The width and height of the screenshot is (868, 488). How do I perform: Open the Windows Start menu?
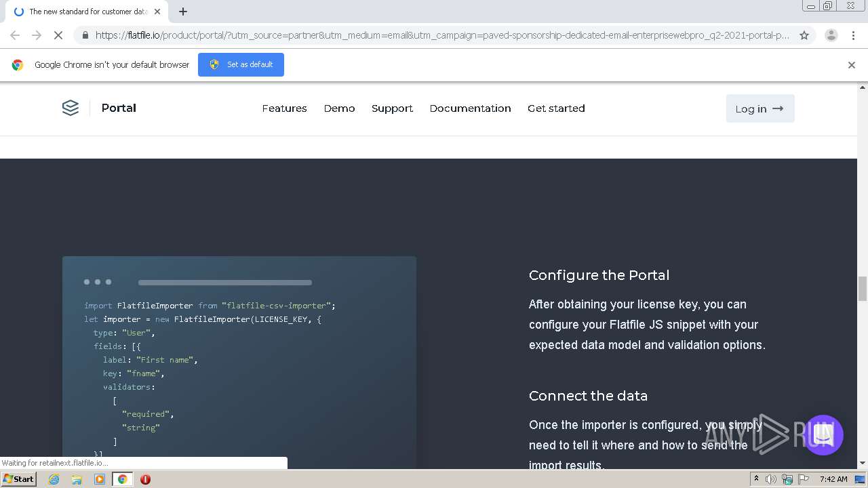(18, 479)
